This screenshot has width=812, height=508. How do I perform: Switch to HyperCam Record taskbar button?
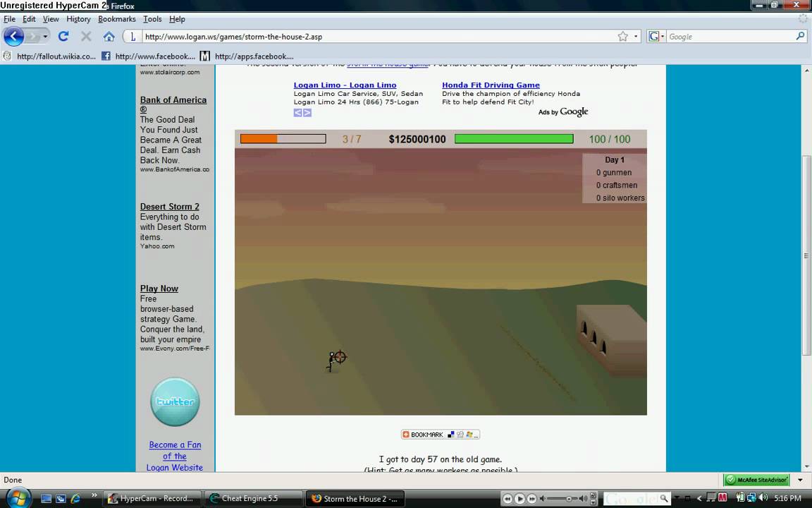pos(152,499)
